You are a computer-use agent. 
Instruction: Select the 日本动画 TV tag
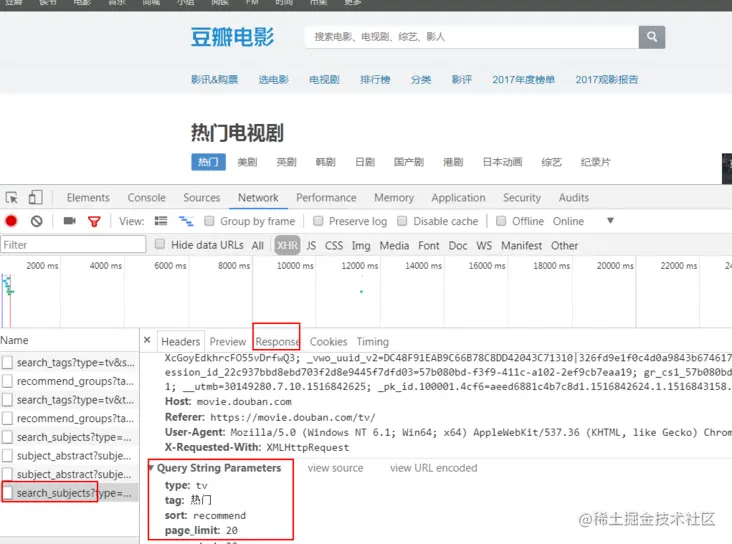click(502, 162)
